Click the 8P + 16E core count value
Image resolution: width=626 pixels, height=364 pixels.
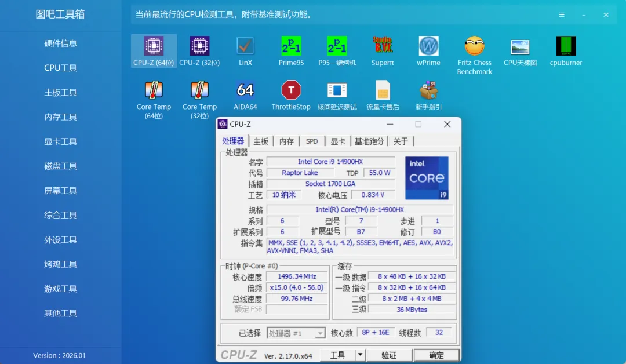point(375,333)
